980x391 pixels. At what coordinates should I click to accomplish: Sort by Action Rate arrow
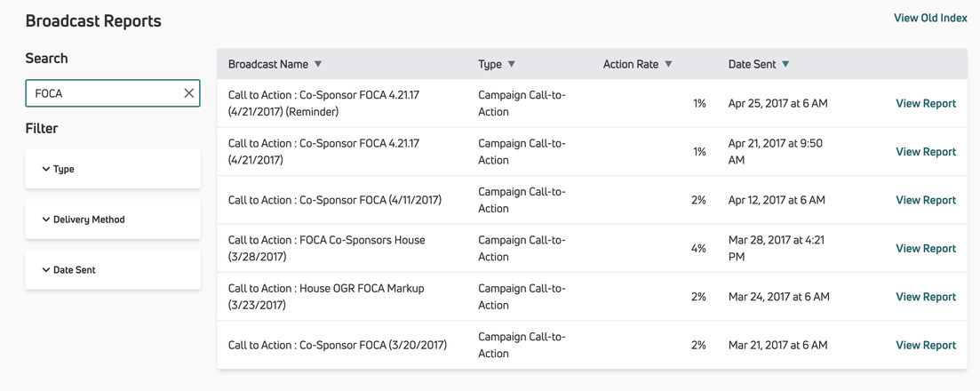point(669,64)
